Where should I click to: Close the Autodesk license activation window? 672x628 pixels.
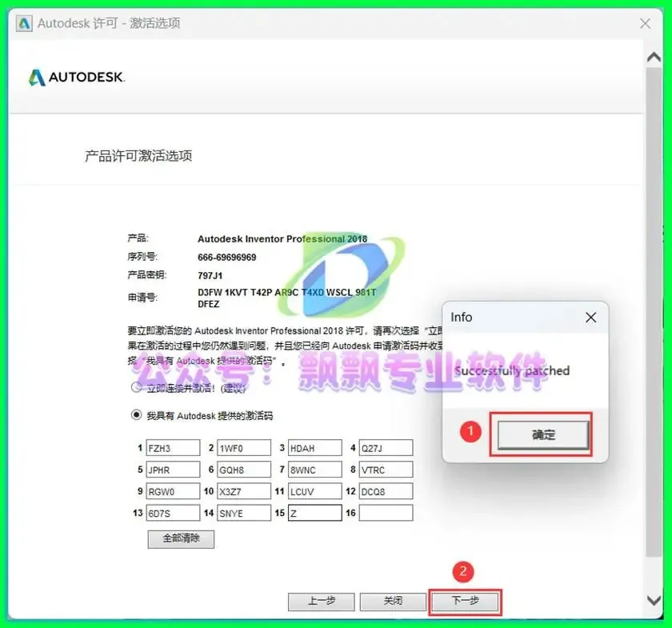point(645,23)
